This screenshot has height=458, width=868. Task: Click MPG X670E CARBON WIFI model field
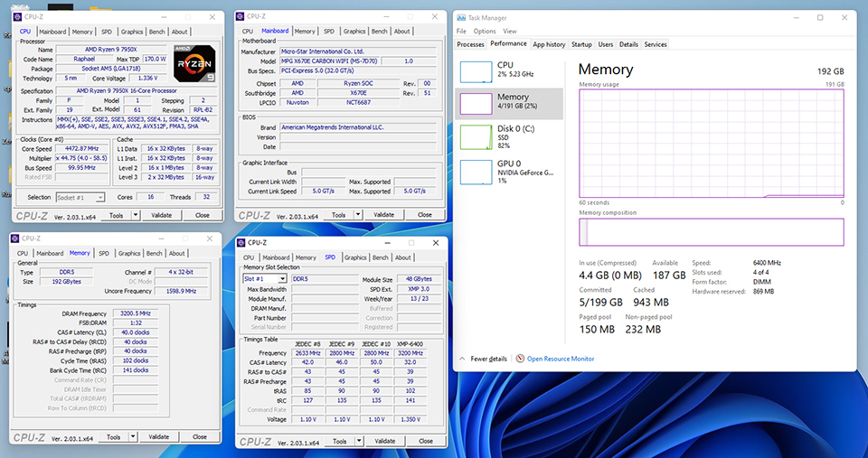click(x=329, y=61)
